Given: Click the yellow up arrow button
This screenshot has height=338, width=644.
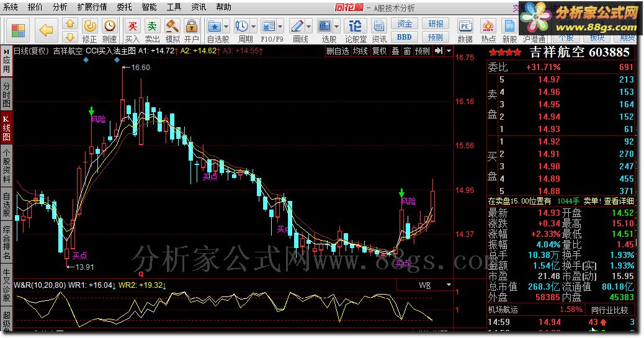Looking at the screenshot, I should tap(70, 24).
